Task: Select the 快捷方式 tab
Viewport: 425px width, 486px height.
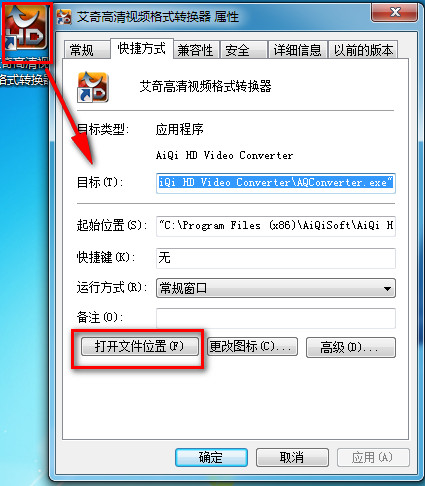Action: point(142,49)
